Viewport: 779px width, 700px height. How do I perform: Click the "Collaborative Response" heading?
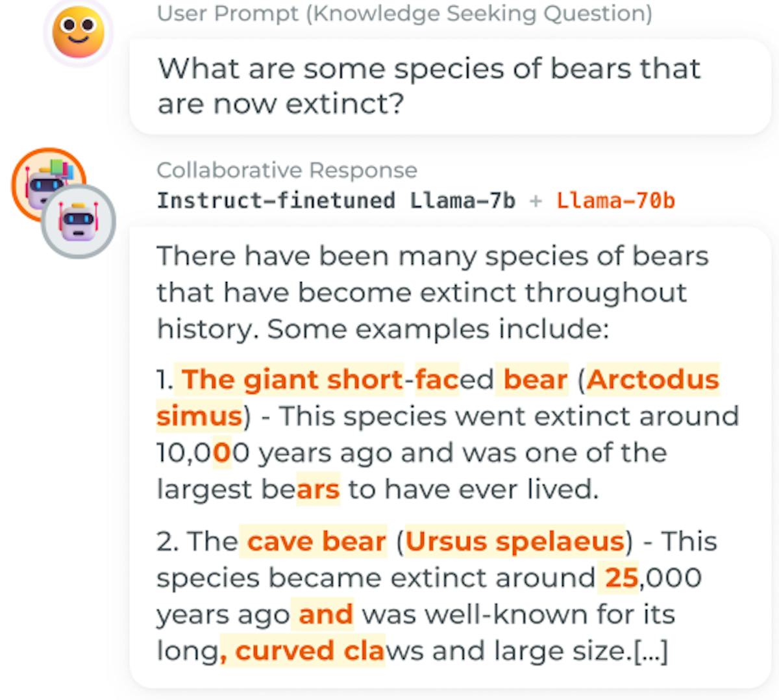pyautogui.click(x=287, y=170)
